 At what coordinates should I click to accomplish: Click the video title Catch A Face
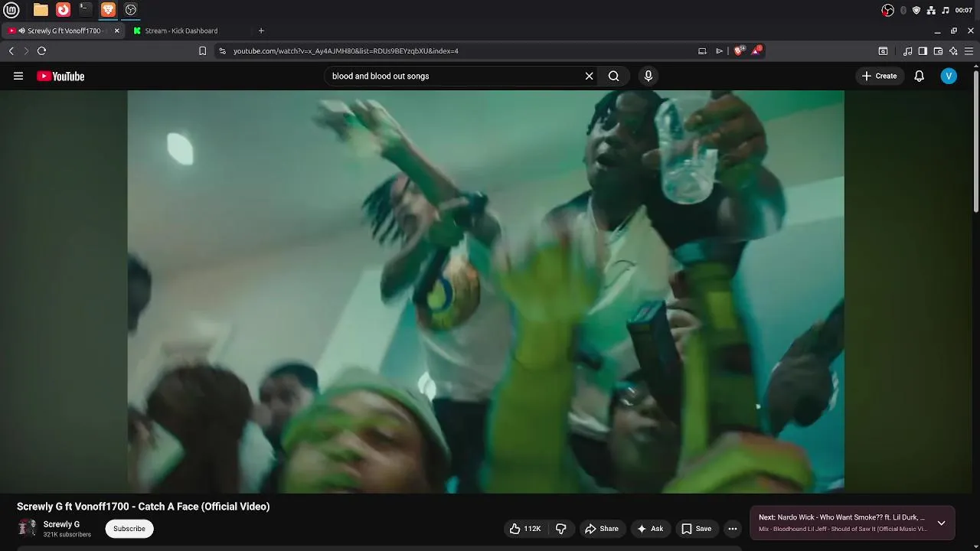143,507
